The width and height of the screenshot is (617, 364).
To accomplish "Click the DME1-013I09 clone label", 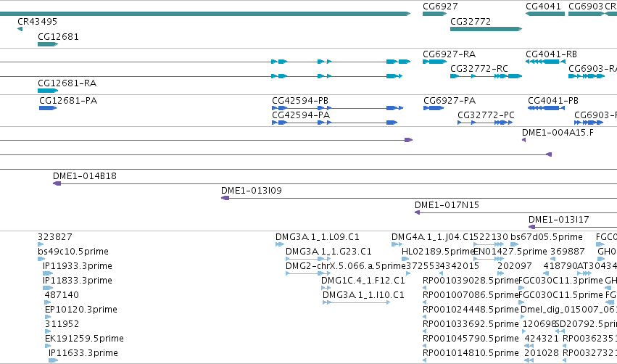I will click(x=251, y=191).
